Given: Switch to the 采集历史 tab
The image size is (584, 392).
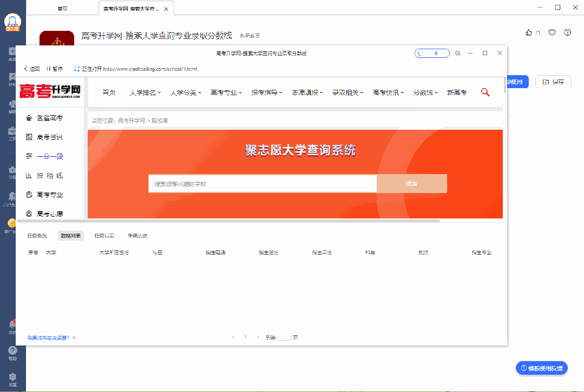Looking at the screenshot, I should (137, 236).
